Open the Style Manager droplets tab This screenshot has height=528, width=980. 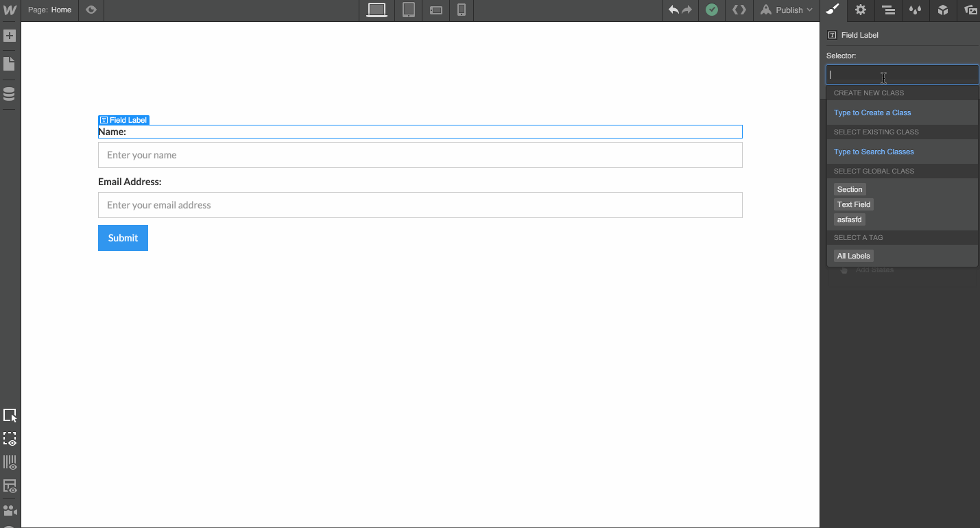(x=915, y=10)
